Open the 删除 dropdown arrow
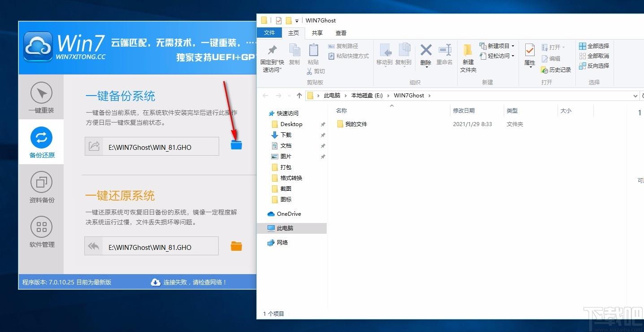644x332 pixels. click(x=426, y=67)
